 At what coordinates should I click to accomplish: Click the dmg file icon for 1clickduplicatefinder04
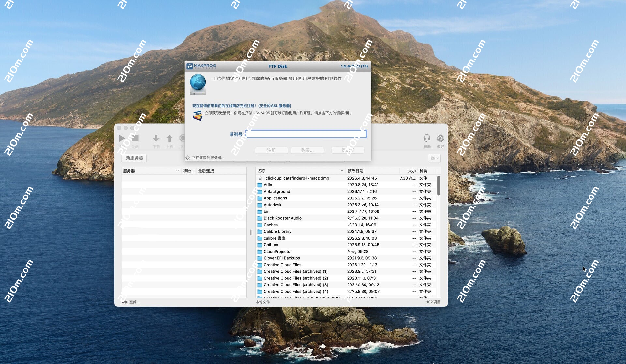click(x=260, y=178)
